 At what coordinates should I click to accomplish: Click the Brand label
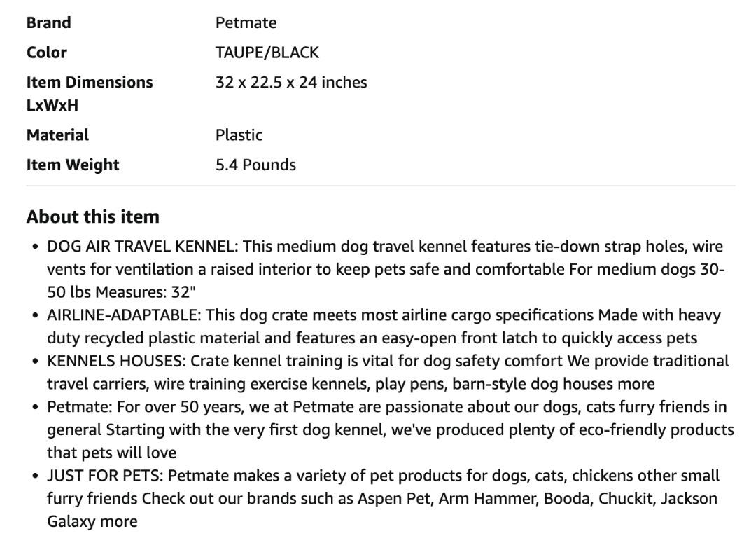tap(49, 22)
